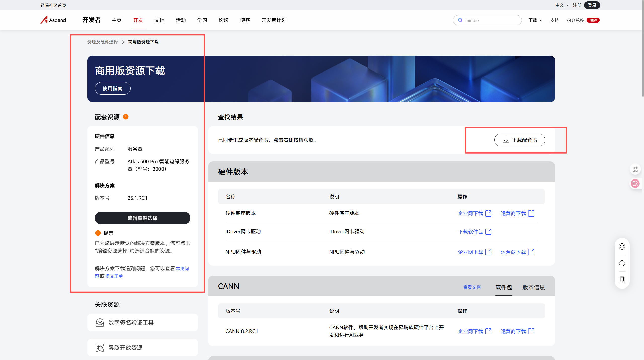The height and width of the screenshot is (360, 644).
Task: Open the 学习 nav item
Action: click(202, 20)
